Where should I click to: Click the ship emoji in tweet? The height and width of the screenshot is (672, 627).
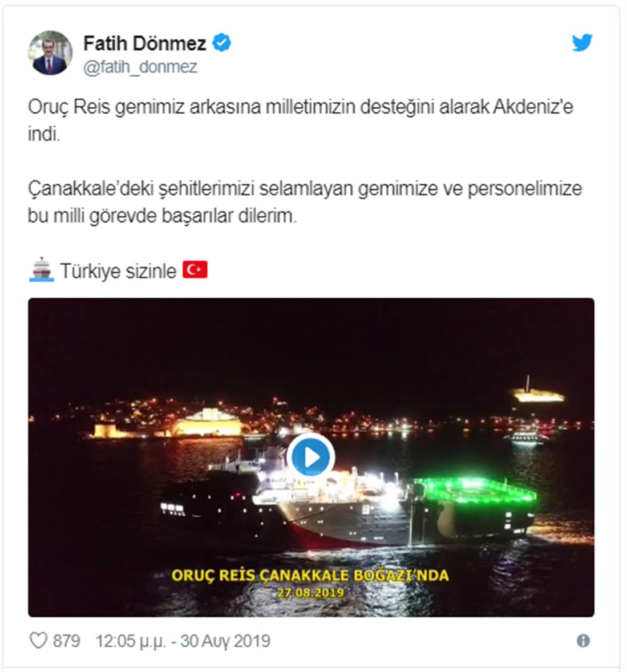coord(41,270)
